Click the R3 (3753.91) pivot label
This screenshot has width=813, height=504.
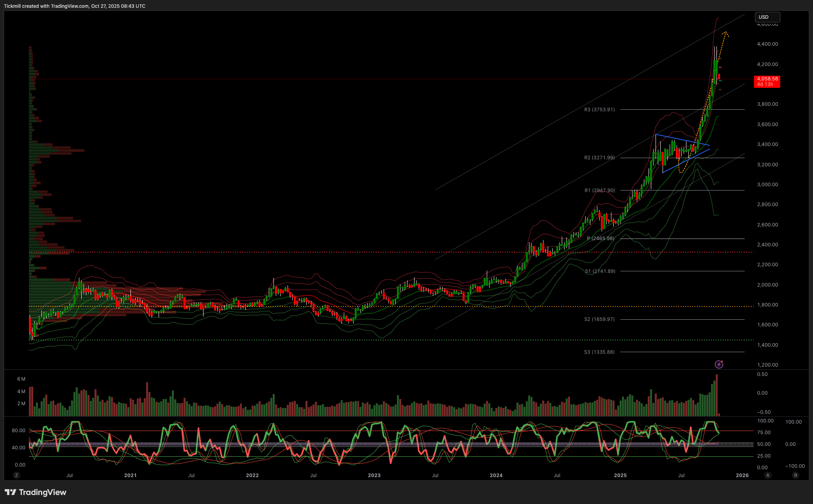pyautogui.click(x=599, y=110)
